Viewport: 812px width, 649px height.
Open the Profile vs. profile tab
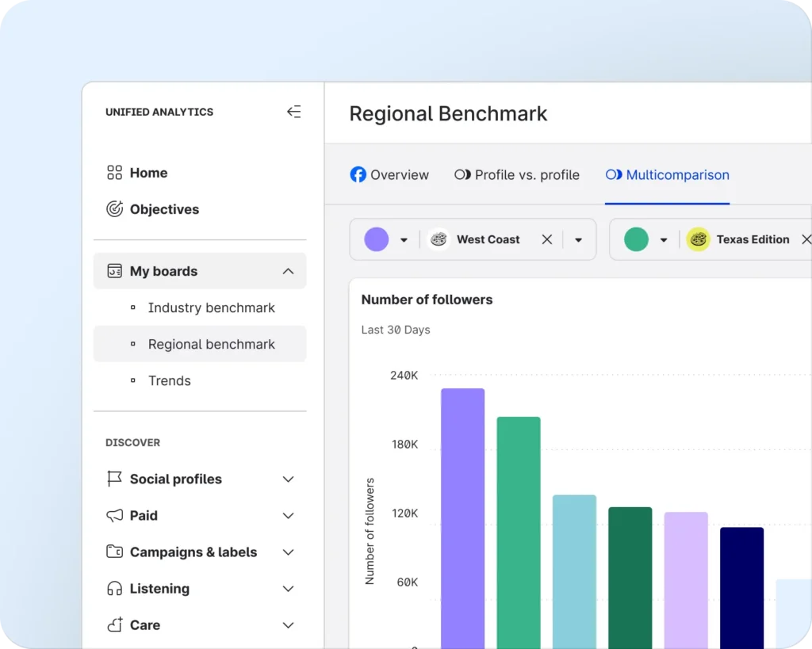[516, 175]
